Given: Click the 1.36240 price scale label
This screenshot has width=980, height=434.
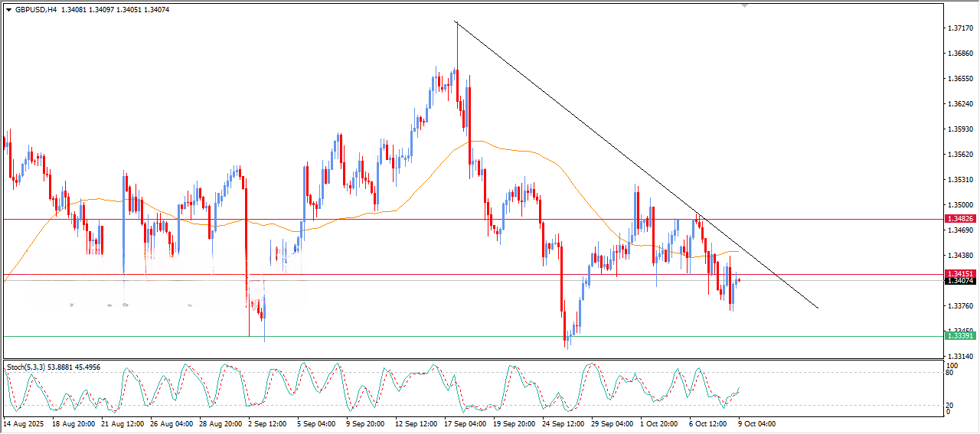Looking at the screenshot, I should [959, 104].
